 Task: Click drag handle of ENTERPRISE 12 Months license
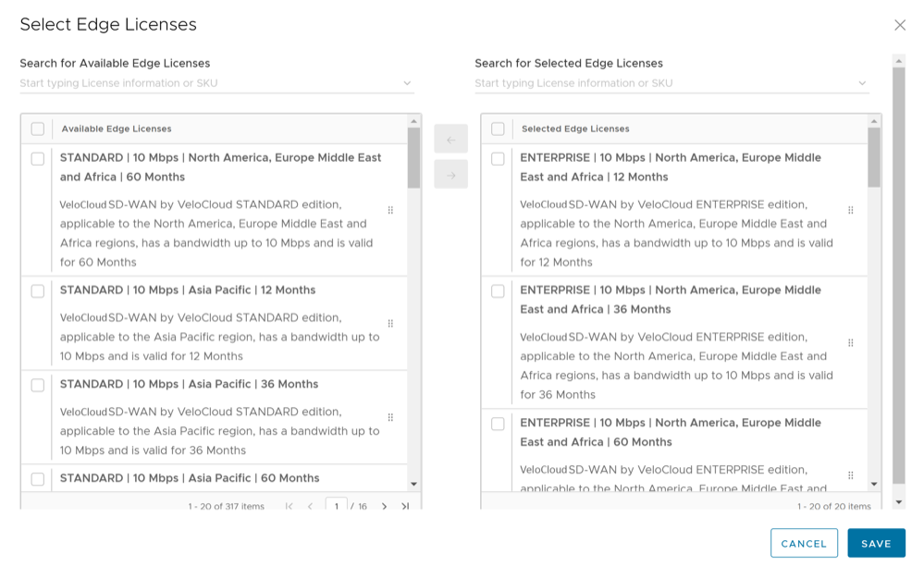coord(851,210)
